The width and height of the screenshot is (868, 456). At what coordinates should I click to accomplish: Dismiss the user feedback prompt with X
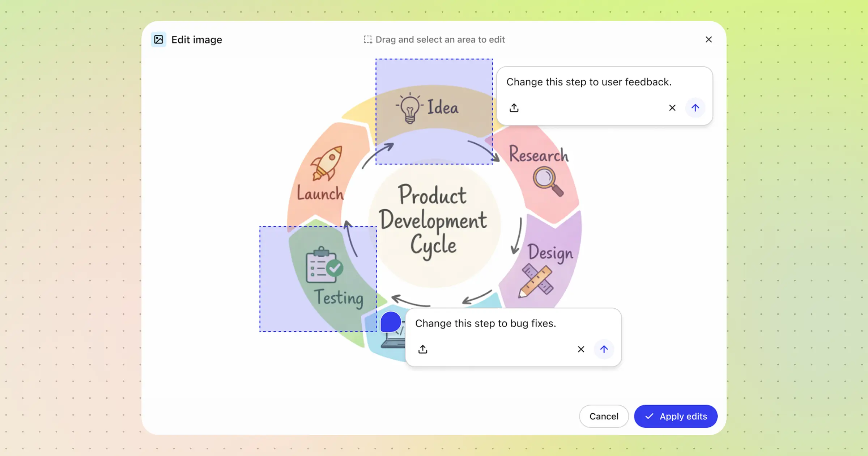(672, 108)
